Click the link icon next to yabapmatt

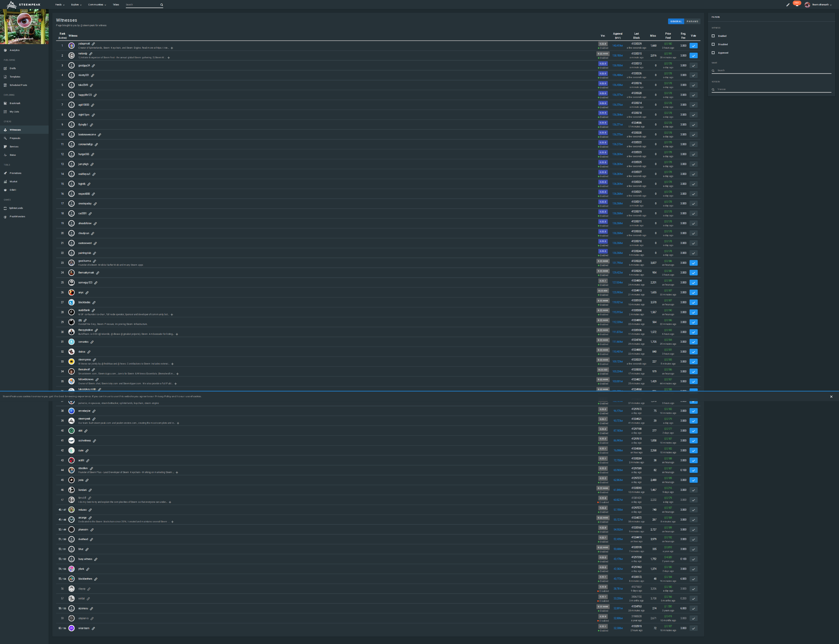point(93,44)
